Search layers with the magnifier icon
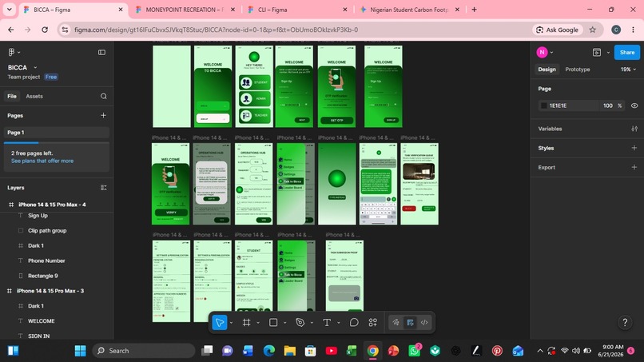 pyautogui.click(x=104, y=96)
